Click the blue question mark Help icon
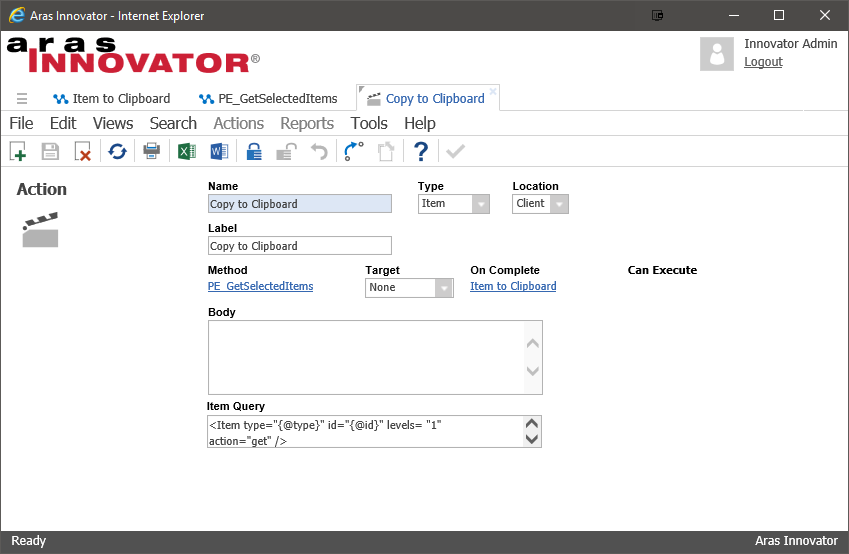The width and height of the screenshot is (849, 554). point(421,152)
